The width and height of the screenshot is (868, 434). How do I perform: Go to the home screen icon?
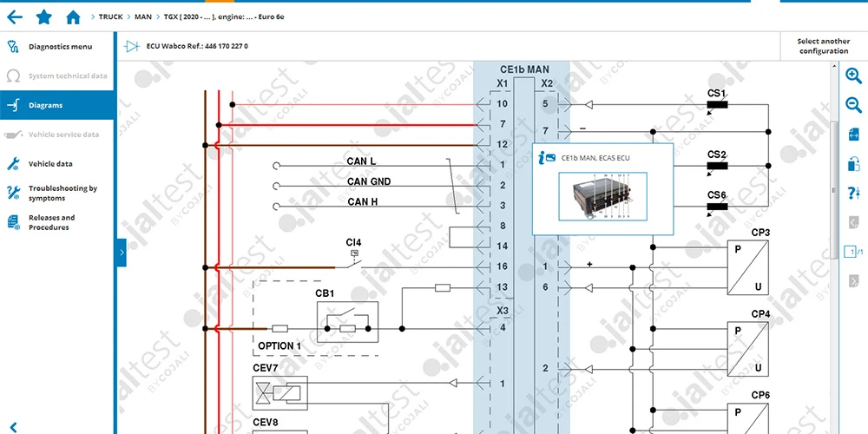coord(73,17)
